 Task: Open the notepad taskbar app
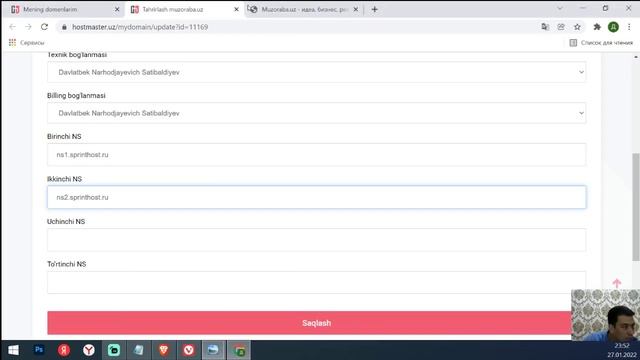[x=139, y=350]
